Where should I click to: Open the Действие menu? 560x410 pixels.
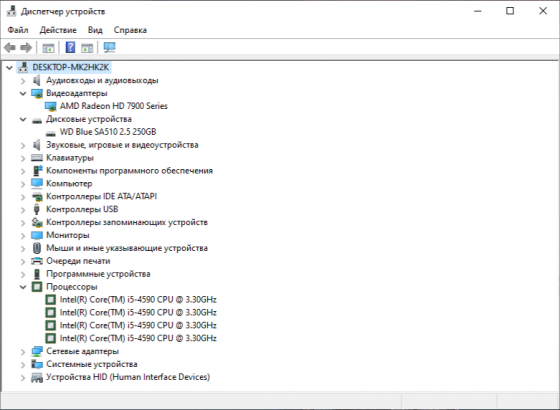(x=58, y=30)
